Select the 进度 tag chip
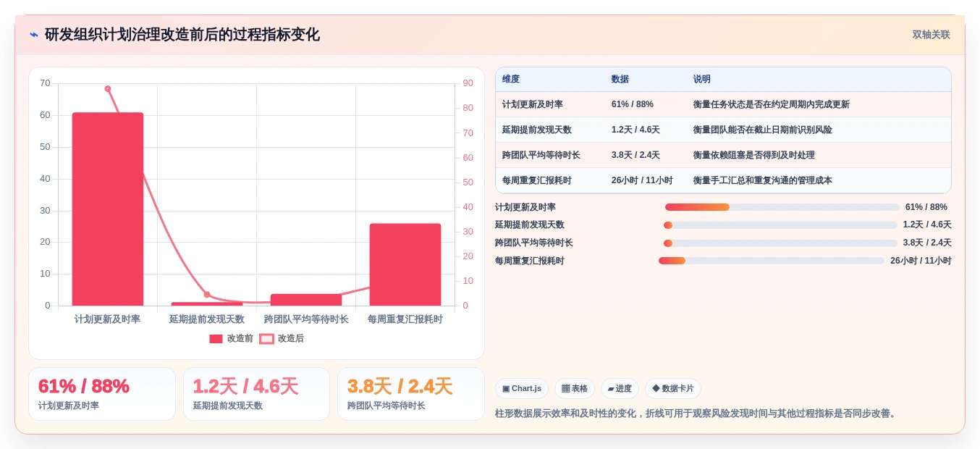This screenshot has width=980, height=449. [x=620, y=389]
